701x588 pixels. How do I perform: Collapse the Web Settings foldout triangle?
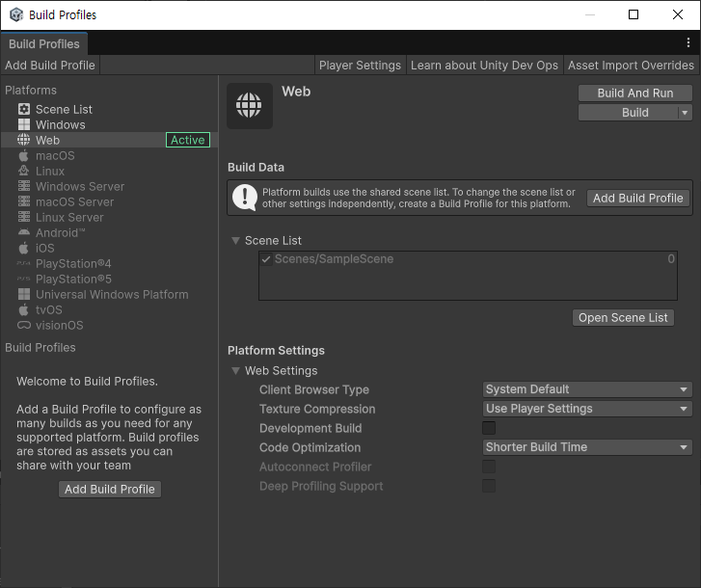(x=235, y=370)
